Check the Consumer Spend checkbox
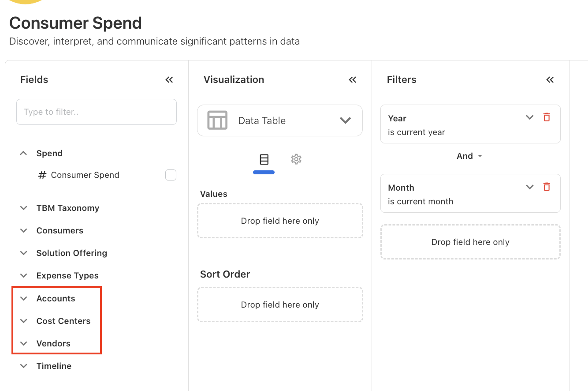Viewport: 588px width, 391px height. (x=171, y=175)
